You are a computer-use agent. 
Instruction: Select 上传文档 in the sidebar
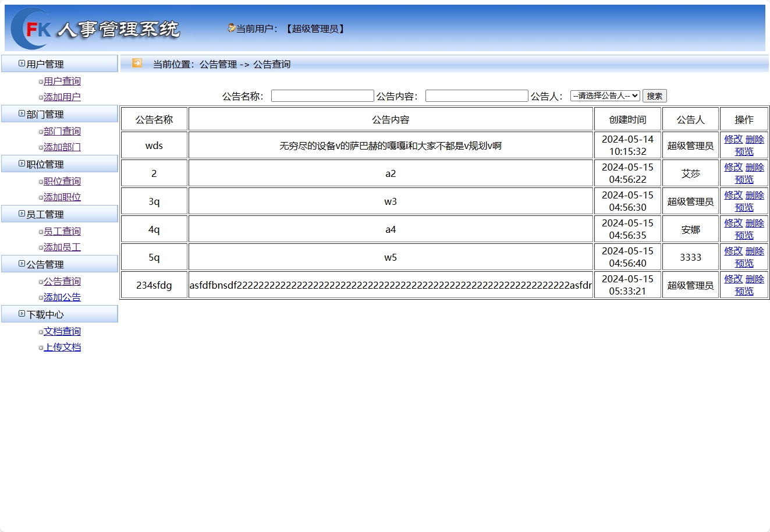tap(62, 347)
